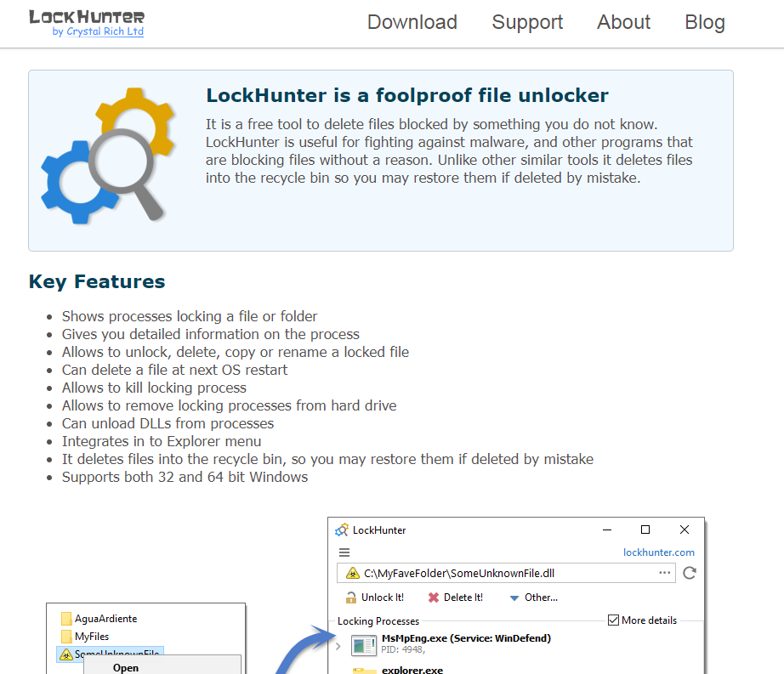Image resolution: width=784 pixels, height=674 pixels.
Task: Click the MsMpEng.exe process icon
Action: pyautogui.click(x=364, y=644)
